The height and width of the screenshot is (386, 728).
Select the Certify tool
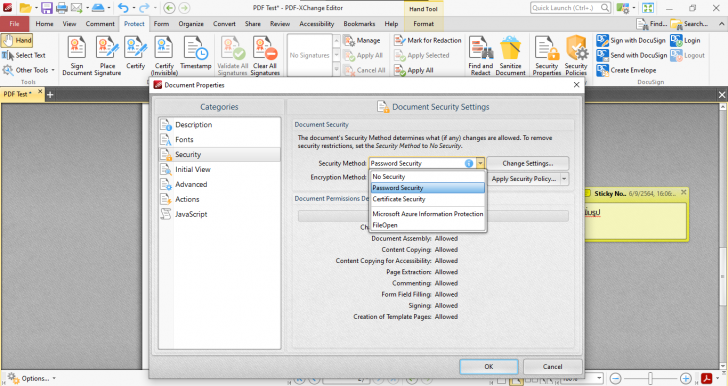click(136, 53)
